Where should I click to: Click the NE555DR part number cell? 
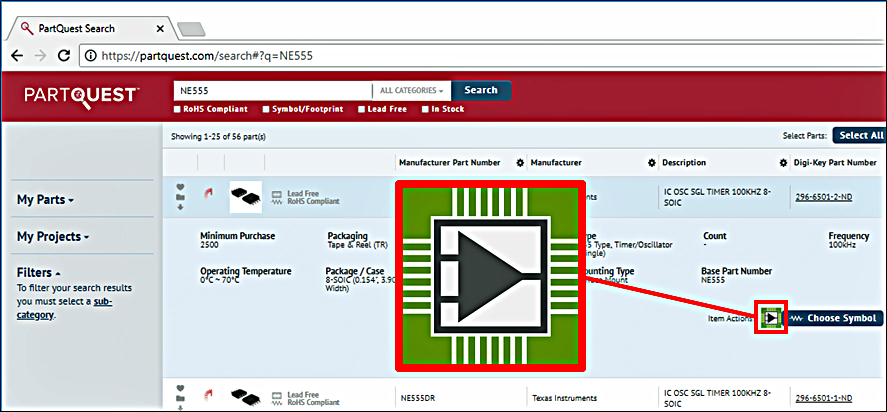(x=419, y=398)
